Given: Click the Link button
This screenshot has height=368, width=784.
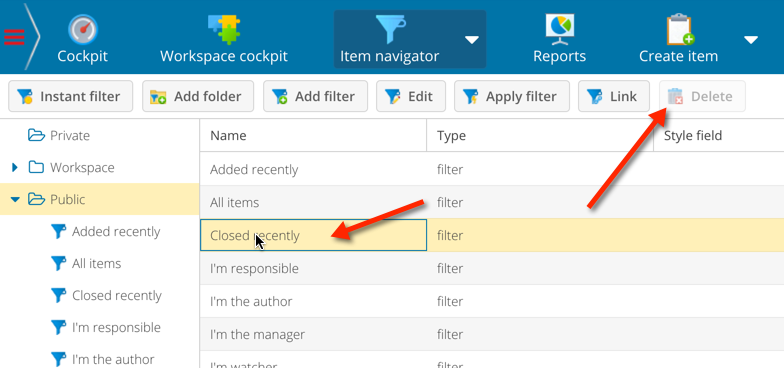Looking at the screenshot, I should 614,96.
